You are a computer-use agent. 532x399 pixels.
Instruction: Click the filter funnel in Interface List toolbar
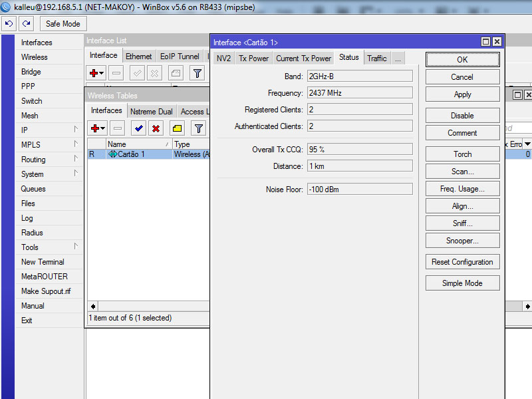(197, 73)
